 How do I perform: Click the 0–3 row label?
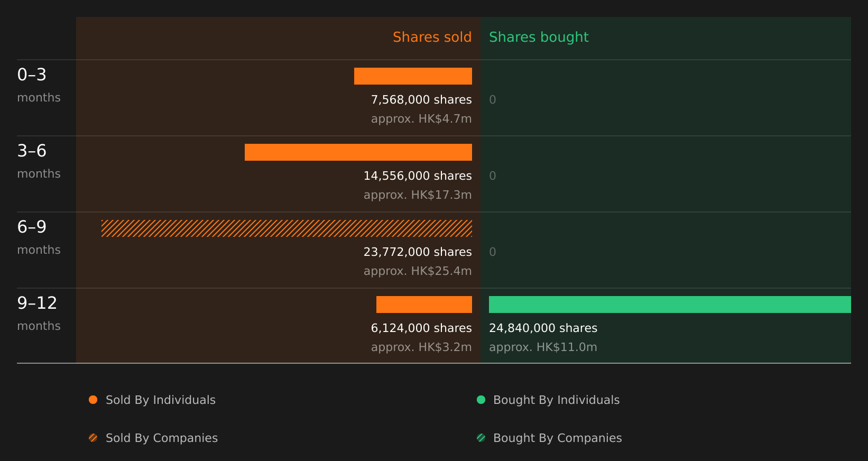(x=32, y=75)
